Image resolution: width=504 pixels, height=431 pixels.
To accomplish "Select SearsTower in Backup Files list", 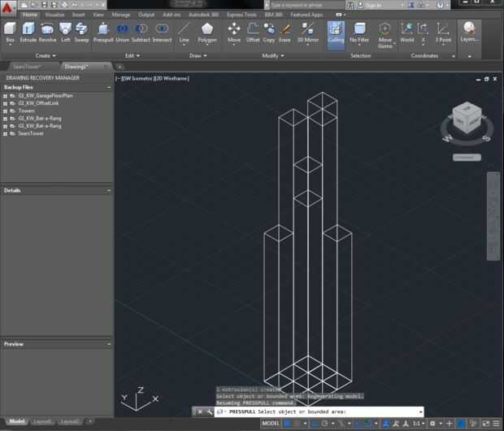I will tap(31, 133).
